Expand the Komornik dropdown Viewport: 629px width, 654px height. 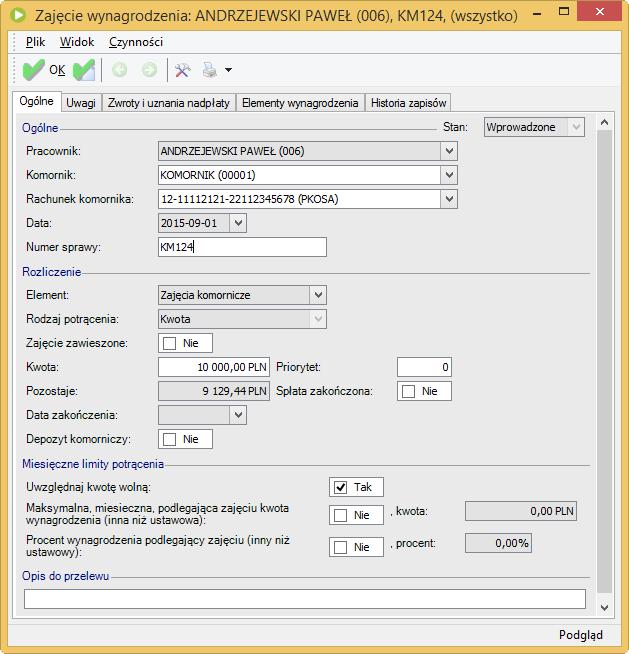pyautogui.click(x=449, y=175)
